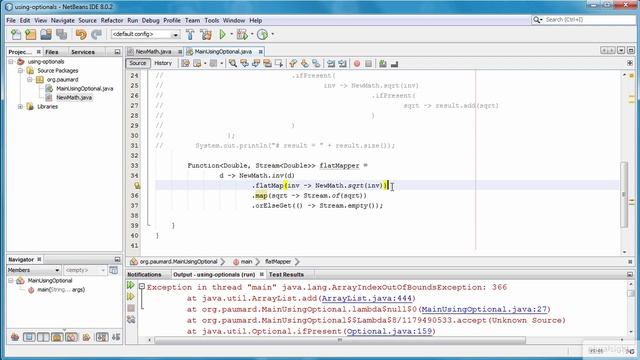Toggle Sort by Source in Navigator
Image resolution: width=640 pixels, height=360 pixels.
point(116,337)
